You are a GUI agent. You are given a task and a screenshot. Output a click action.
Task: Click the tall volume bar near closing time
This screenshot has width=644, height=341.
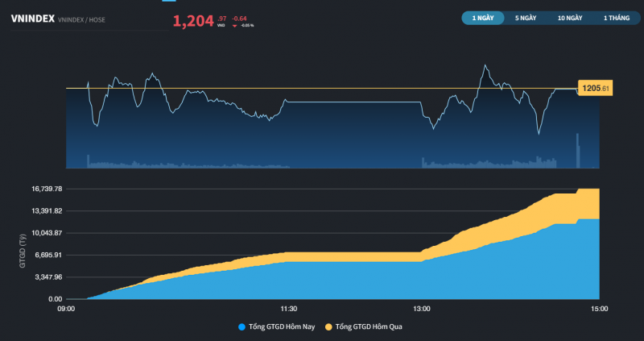coord(577,151)
